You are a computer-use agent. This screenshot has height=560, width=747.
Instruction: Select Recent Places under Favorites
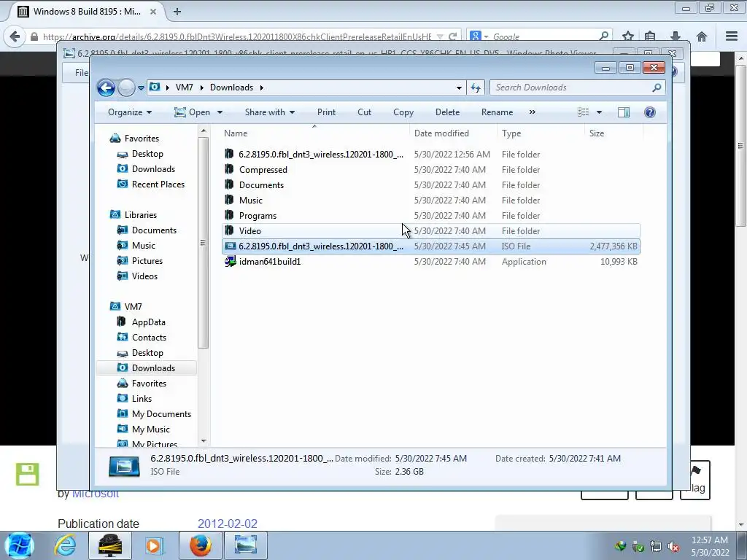pos(158,184)
